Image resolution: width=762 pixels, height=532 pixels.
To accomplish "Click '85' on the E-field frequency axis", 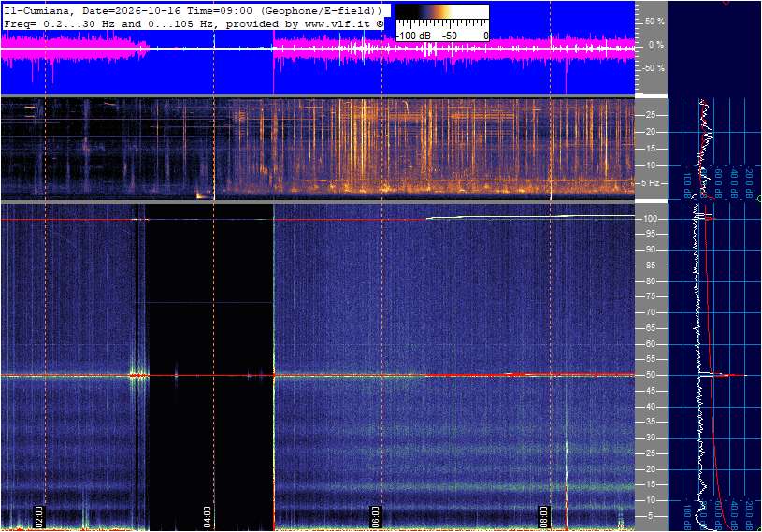I will (650, 266).
